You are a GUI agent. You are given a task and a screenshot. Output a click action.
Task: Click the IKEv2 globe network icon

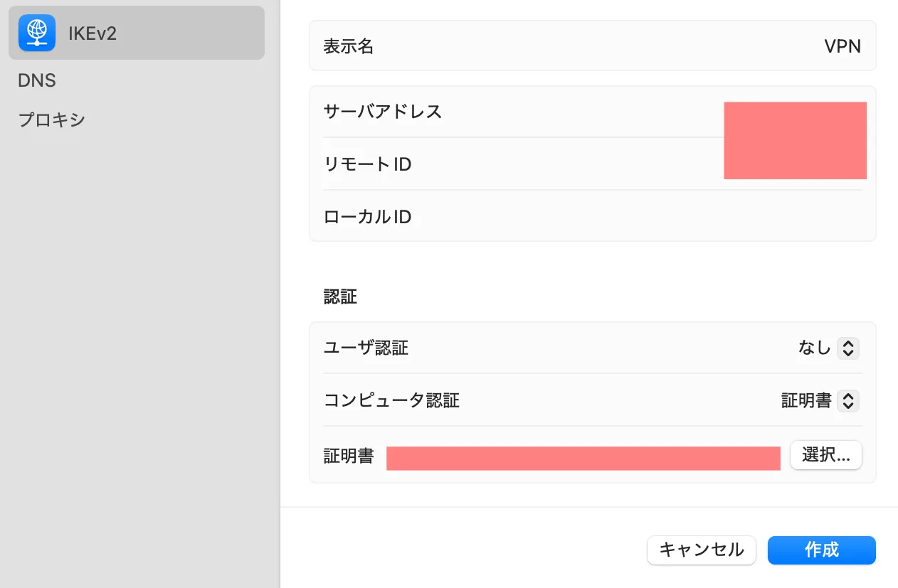(37, 33)
